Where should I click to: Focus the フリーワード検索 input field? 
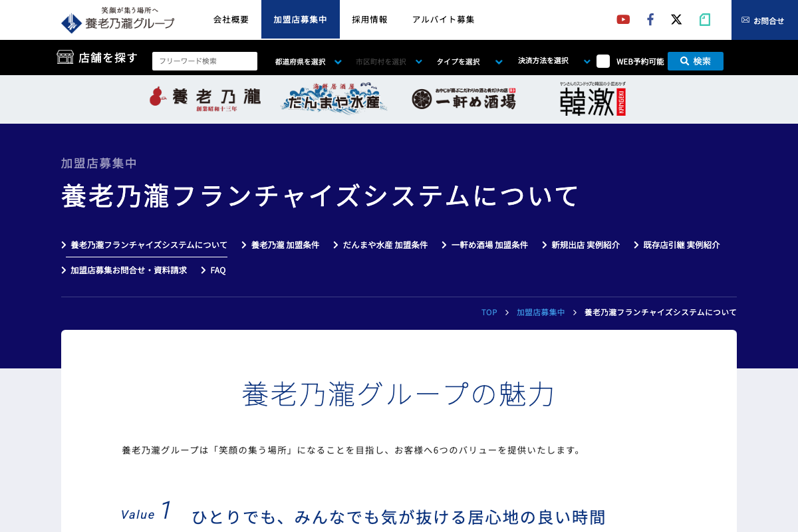(205, 61)
